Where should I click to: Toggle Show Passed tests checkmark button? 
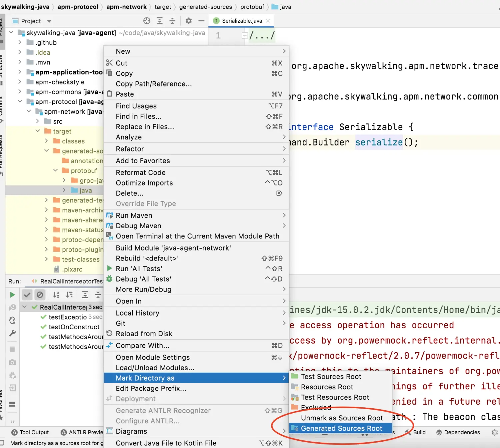pos(27,295)
